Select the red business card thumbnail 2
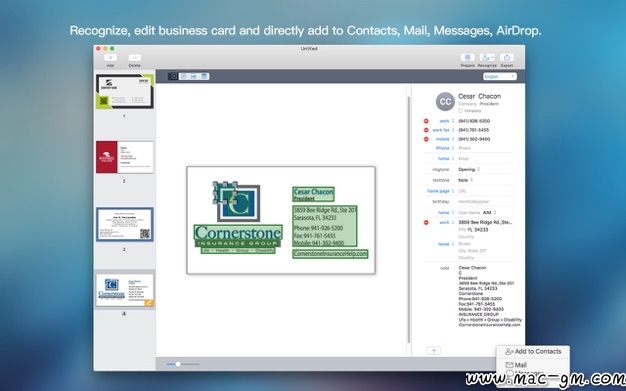 (125, 157)
